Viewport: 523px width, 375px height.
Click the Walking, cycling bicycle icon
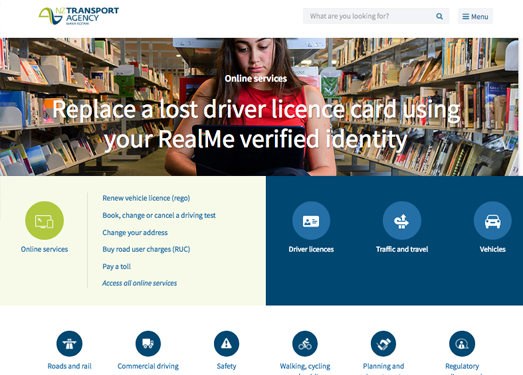point(305,344)
